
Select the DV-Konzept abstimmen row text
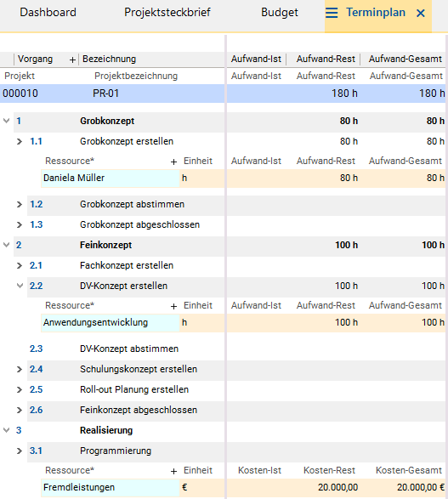coord(129,349)
